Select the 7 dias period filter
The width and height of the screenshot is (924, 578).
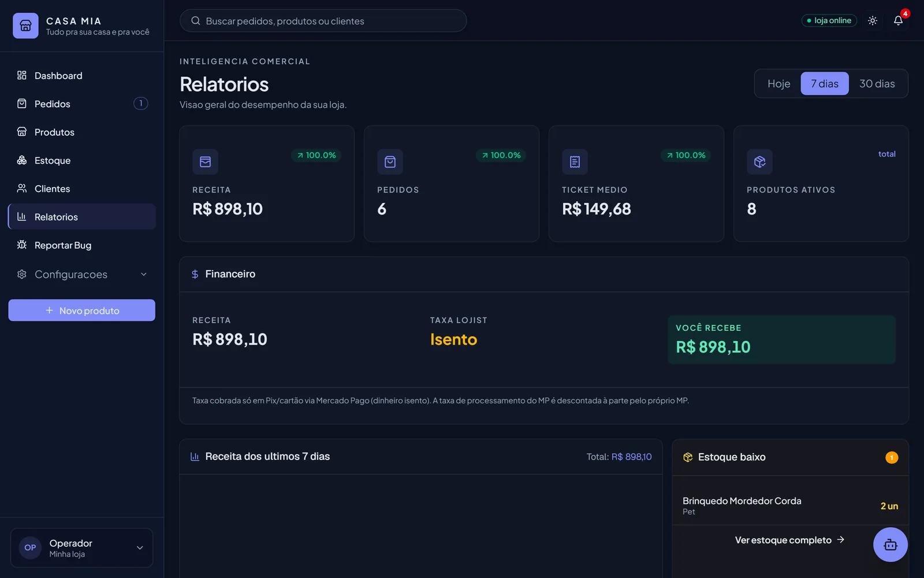tap(825, 84)
